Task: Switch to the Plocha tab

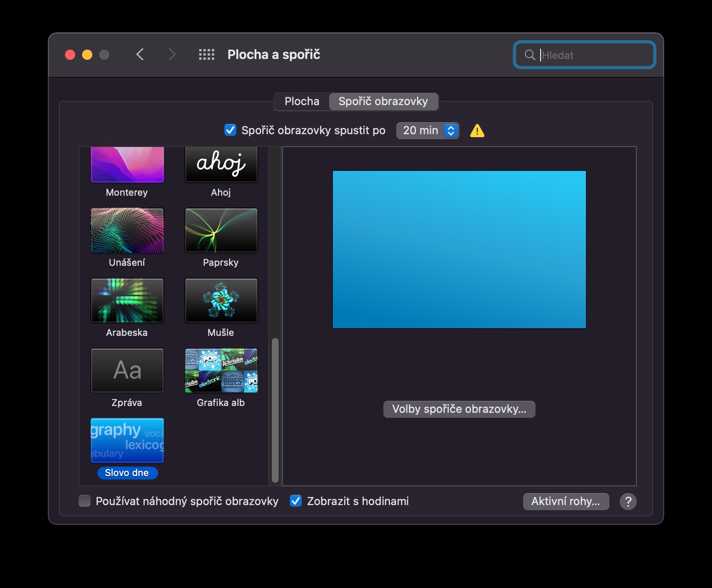Action: pos(302,101)
